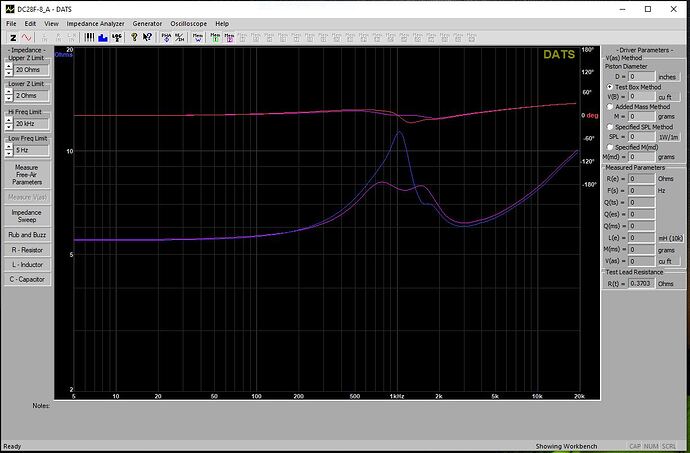Click the Z impedance analyzer toolbar icon

pos(11,36)
